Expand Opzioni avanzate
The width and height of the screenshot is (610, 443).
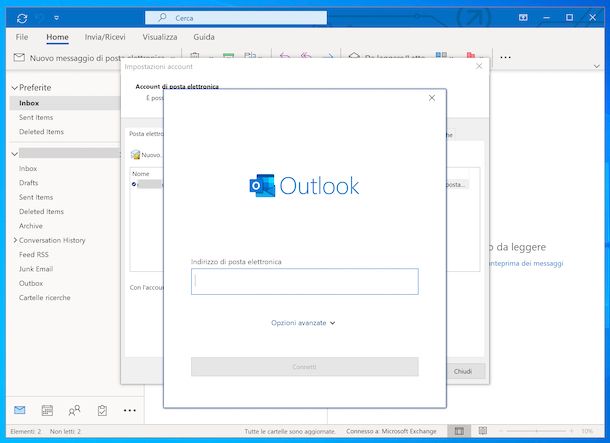[x=303, y=323]
